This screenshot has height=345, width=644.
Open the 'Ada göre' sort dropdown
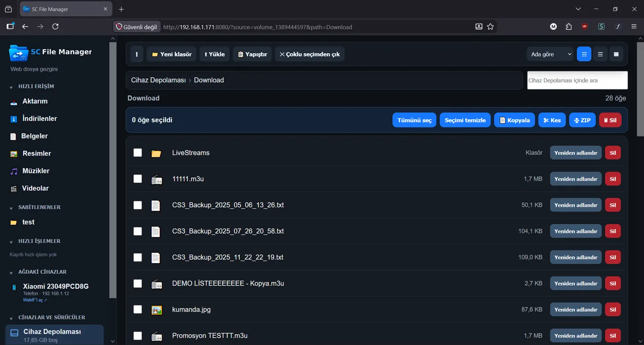click(550, 54)
